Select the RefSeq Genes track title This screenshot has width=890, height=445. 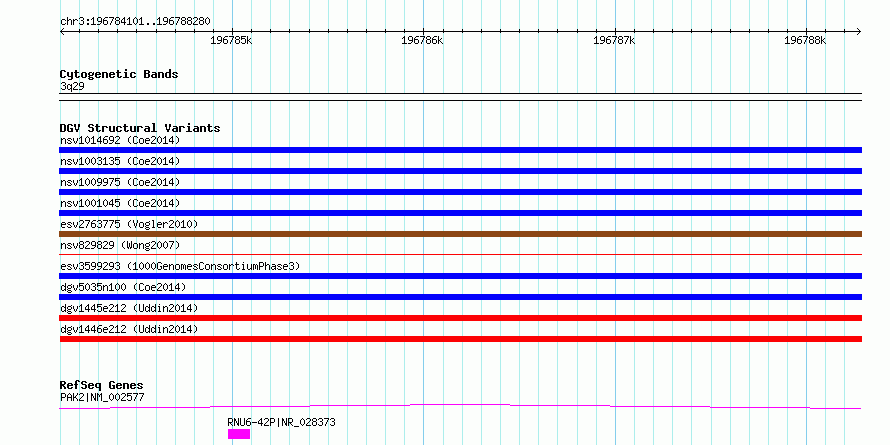point(102,385)
